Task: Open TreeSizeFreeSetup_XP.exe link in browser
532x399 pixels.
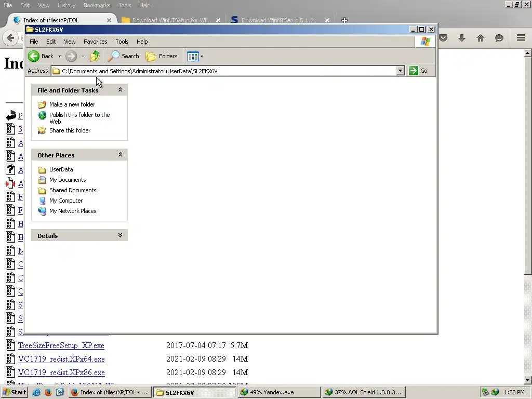Action: coord(61,345)
